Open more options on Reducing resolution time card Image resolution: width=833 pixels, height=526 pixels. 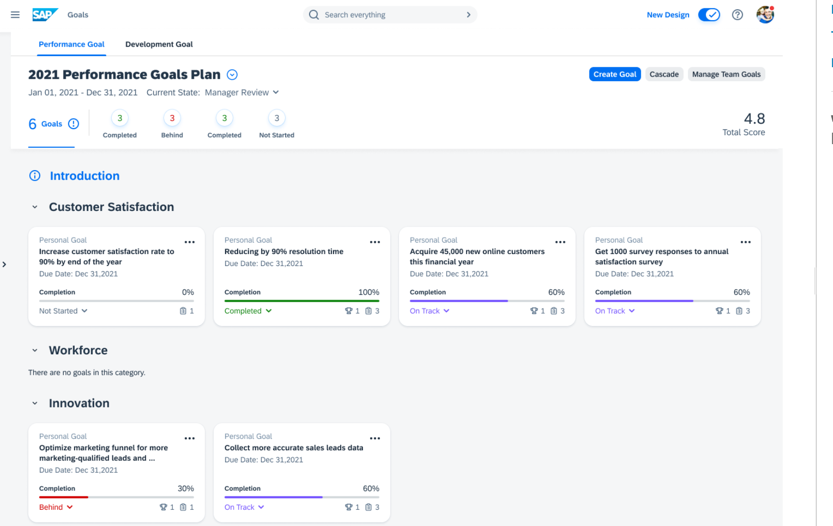tap(375, 242)
